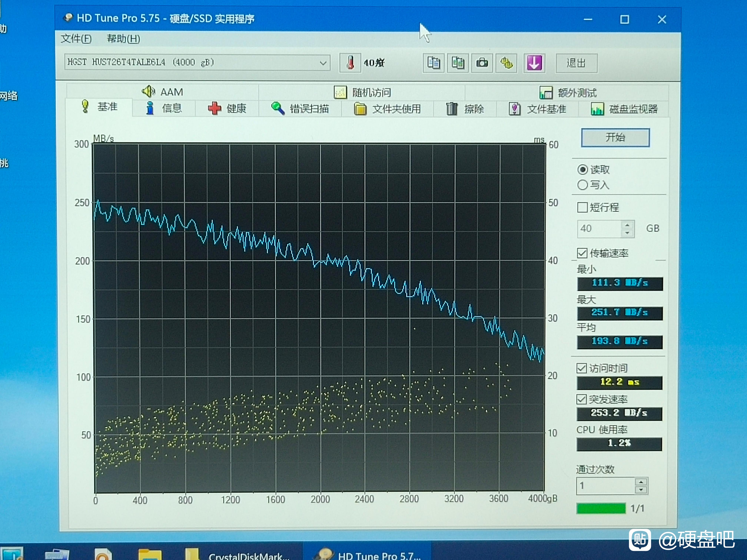Screen dimensions: 747x560
Task: Click the 开始 start button
Action: (x=615, y=137)
